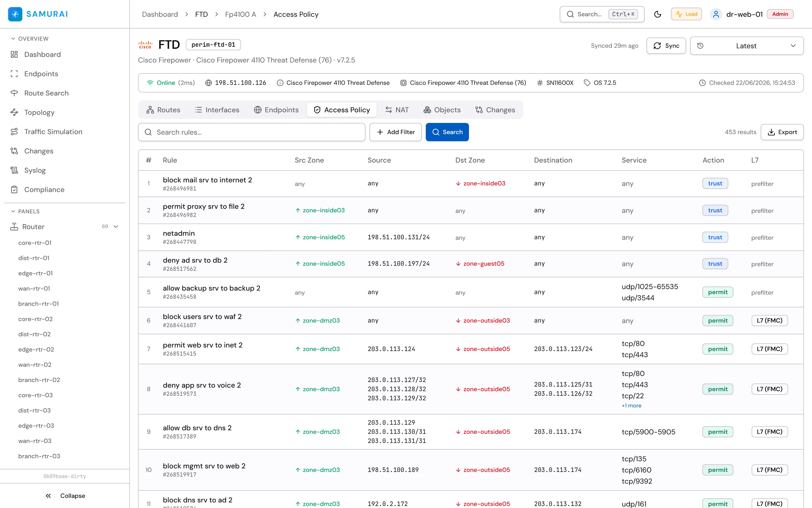
Task: Collapse the OVERVIEW section
Action: [x=30, y=39]
